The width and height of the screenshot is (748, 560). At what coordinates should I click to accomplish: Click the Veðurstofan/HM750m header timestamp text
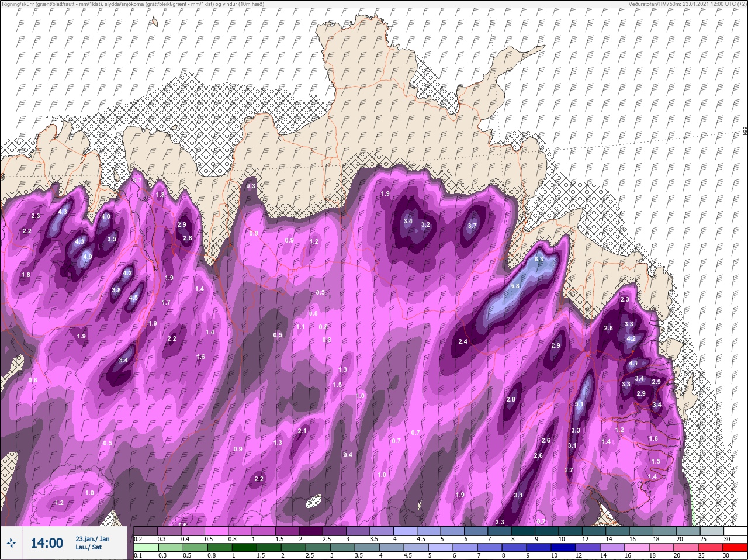click(687, 4)
